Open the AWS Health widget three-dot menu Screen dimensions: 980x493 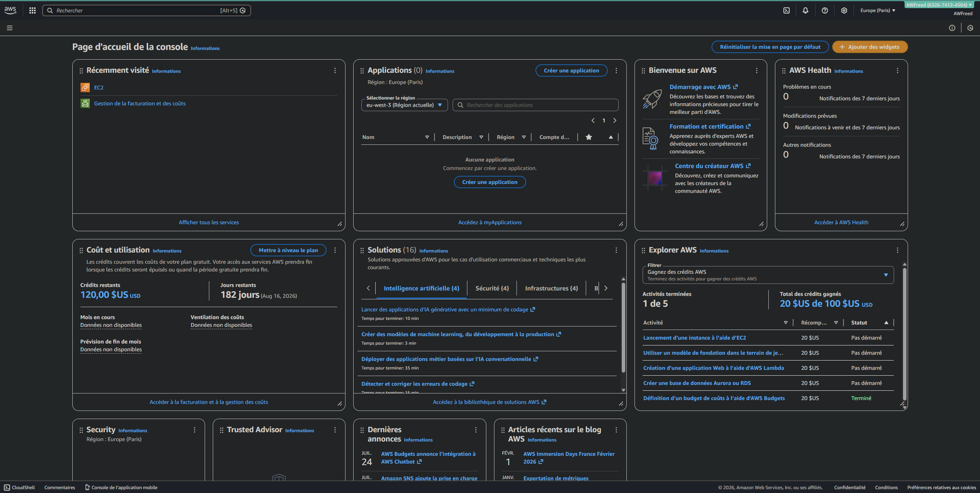tap(898, 70)
